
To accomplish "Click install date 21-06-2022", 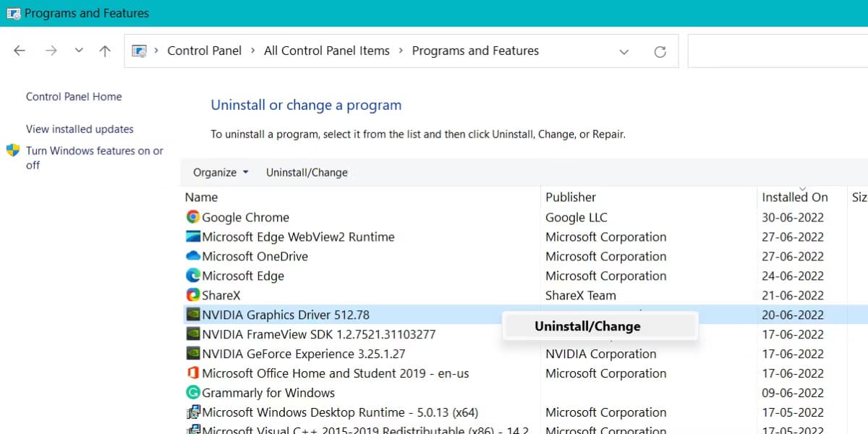I will (x=793, y=295).
